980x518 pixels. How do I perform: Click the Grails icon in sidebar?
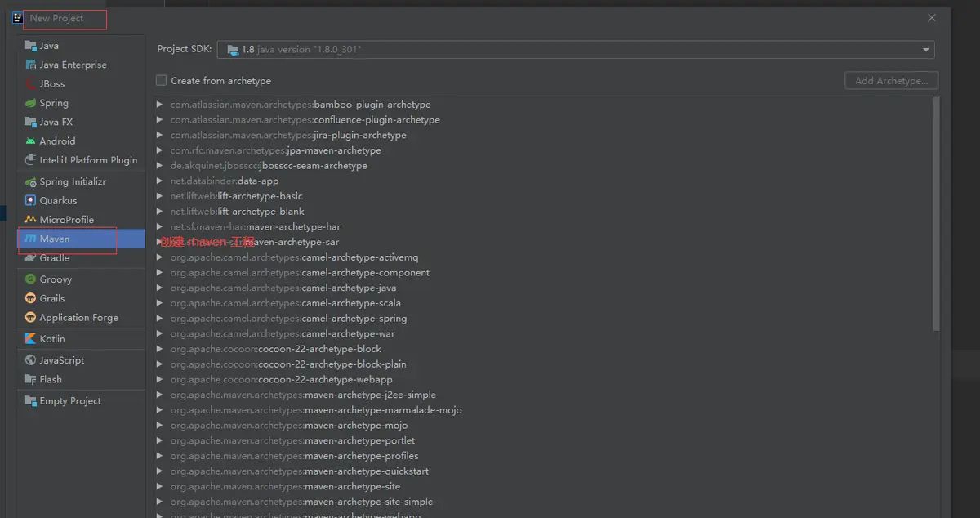(31, 299)
